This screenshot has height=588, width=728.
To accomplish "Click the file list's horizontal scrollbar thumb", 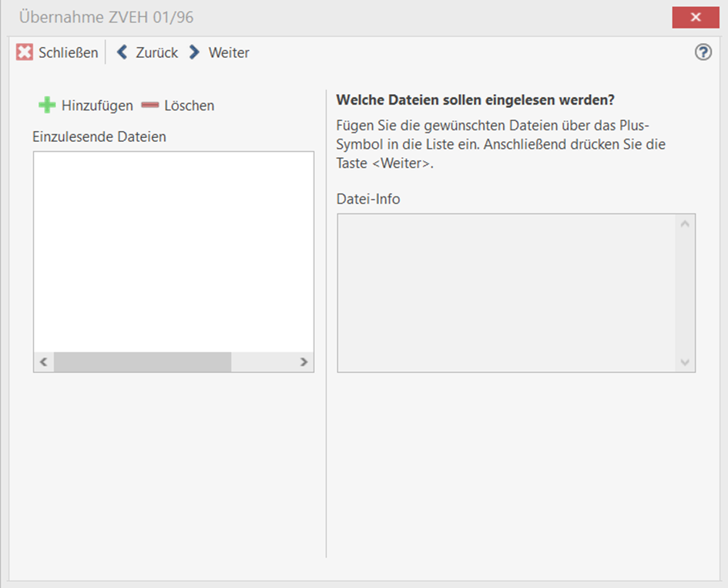I will pos(143,362).
